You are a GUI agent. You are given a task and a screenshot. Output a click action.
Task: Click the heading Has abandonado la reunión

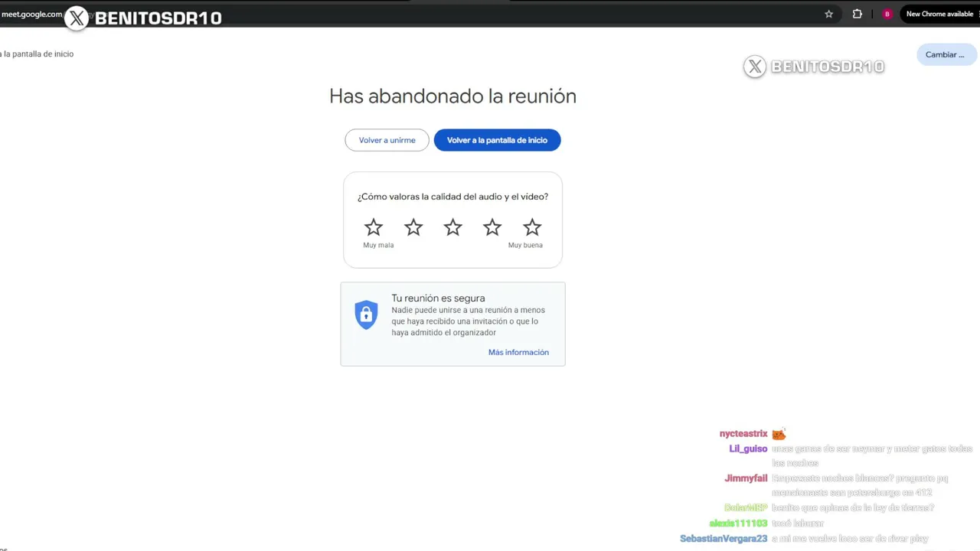click(452, 96)
